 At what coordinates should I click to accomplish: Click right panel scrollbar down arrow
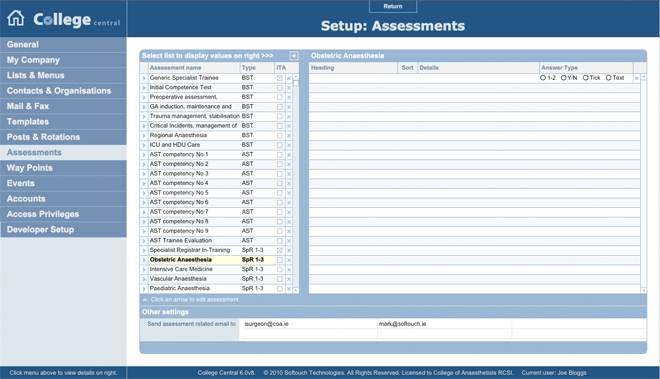click(644, 290)
